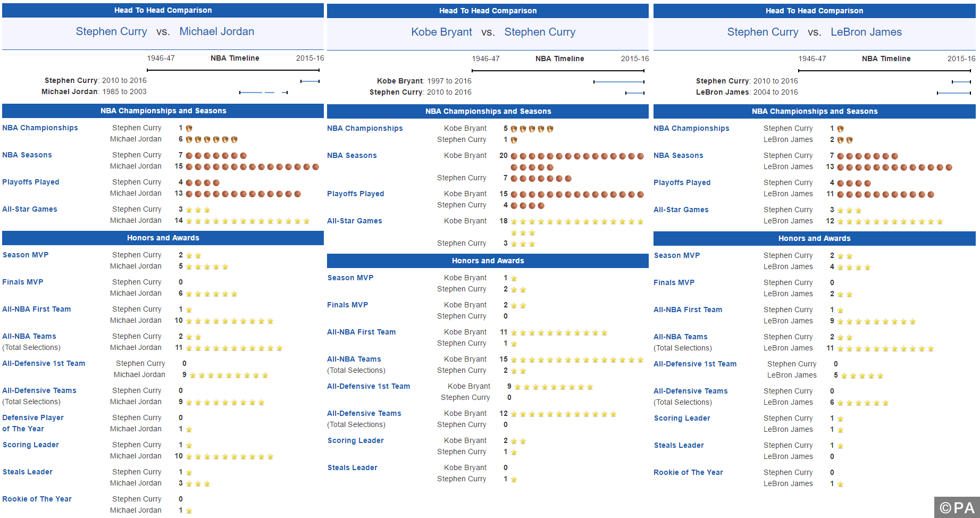Click Head To Head Comparison header, middle panel
The image size is (980, 518).
(488, 11)
